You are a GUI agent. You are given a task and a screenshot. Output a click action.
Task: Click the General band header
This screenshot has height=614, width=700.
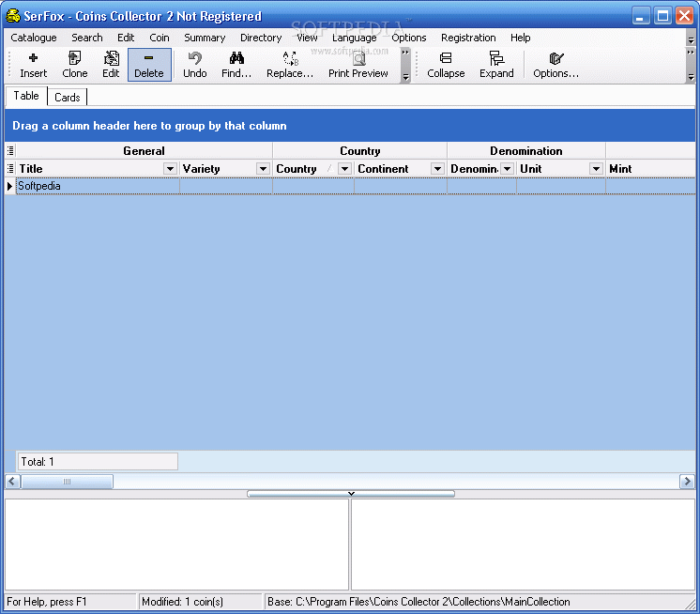(x=144, y=151)
